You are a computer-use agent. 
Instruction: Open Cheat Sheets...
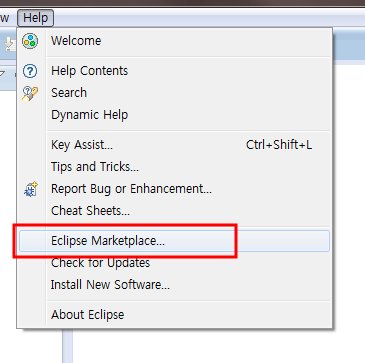pyautogui.click(x=174, y=211)
